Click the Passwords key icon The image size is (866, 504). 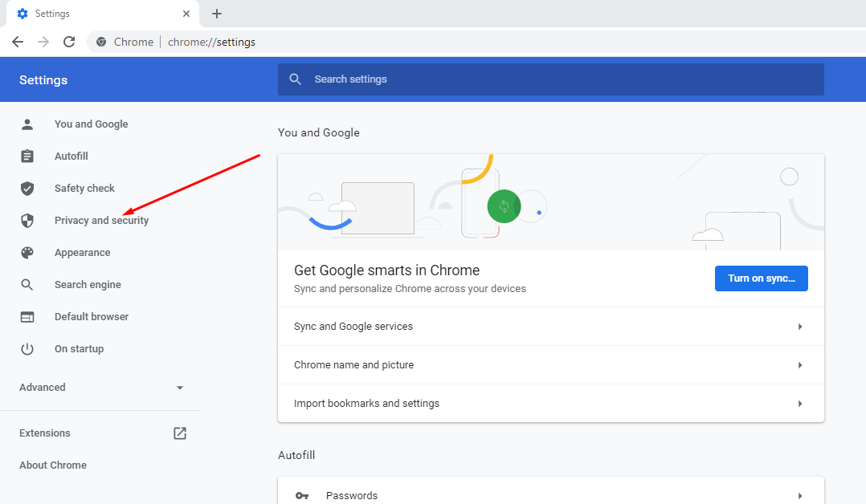pyautogui.click(x=302, y=496)
